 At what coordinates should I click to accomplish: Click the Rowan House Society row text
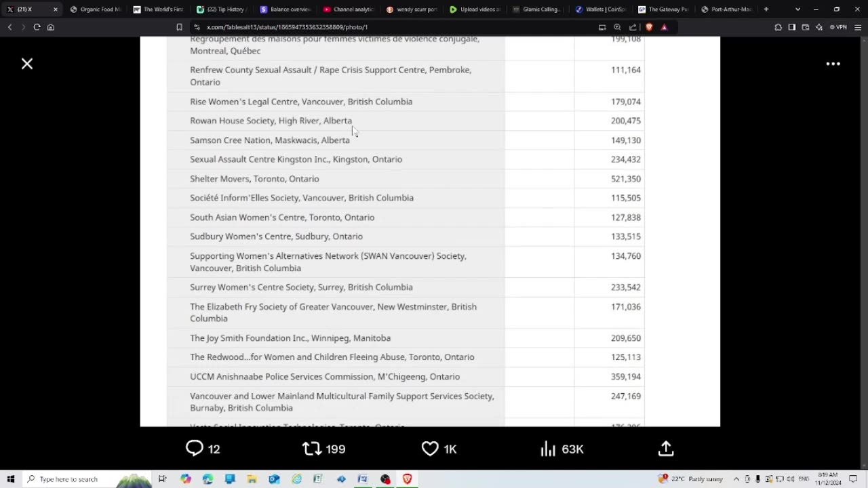pos(271,121)
